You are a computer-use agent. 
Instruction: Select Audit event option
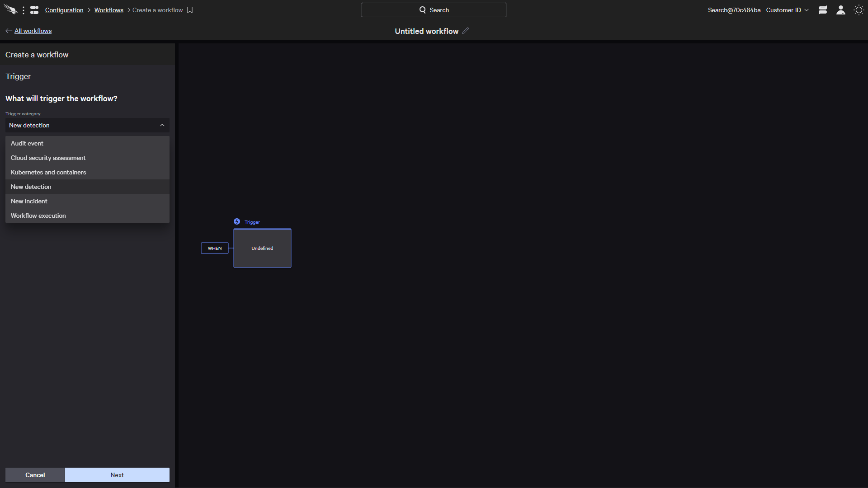pyautogui.click(x=27, y=143)
